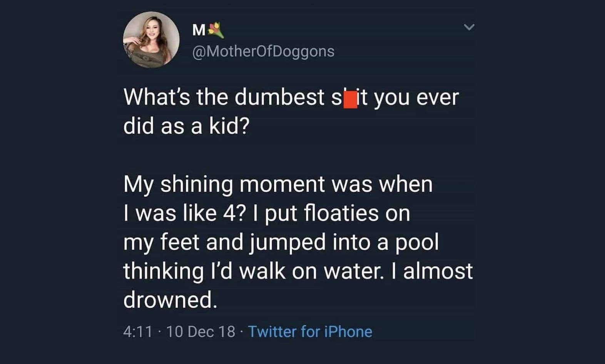Click the display name "M"
605x364 pixels.
coord(199,30)
